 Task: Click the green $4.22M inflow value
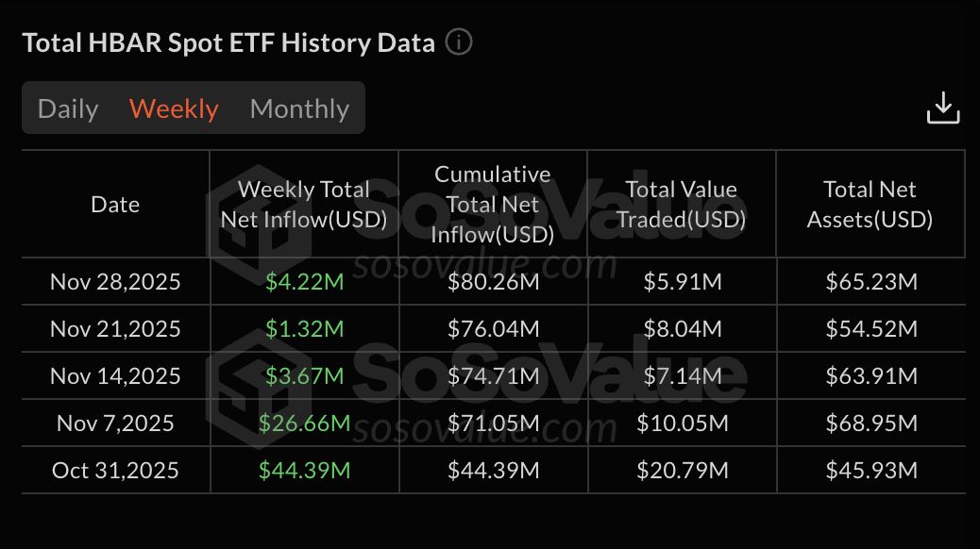(303, 281)
